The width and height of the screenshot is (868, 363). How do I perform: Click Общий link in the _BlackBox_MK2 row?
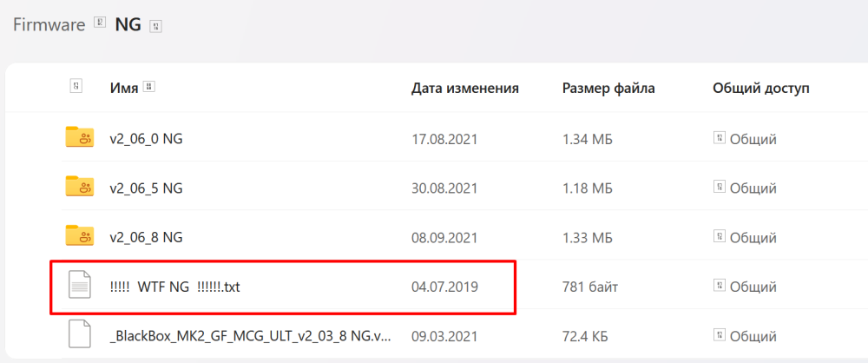[x=753, y=333]
